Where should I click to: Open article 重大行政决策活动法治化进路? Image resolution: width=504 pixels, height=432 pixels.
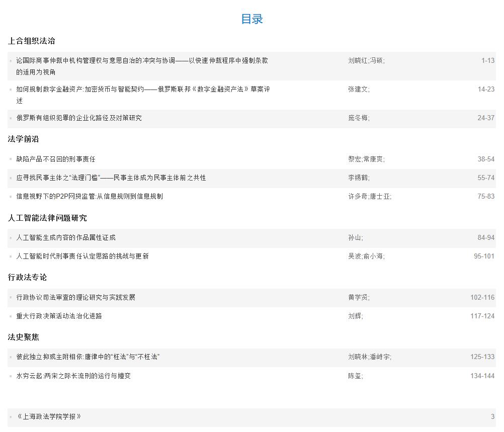coord(59,316)
